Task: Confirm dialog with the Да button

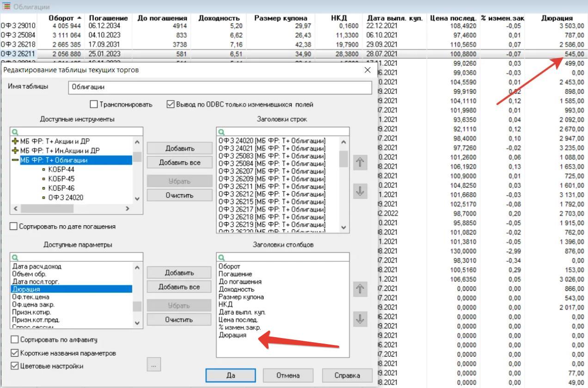Action: pos(231,375)
